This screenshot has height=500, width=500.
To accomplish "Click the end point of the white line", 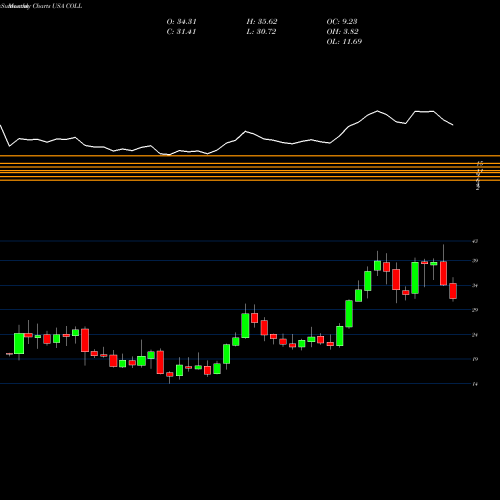I will tap(453, 125).
